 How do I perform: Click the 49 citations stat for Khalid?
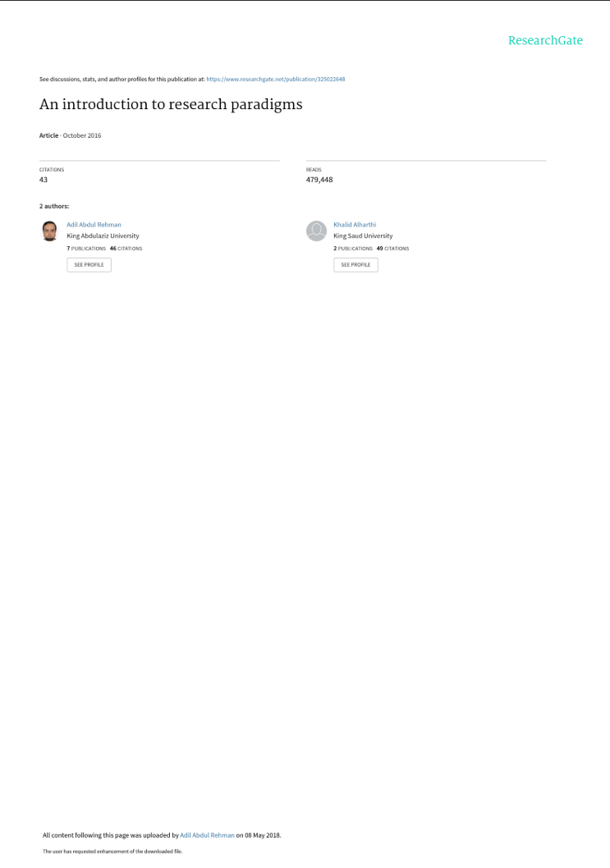[x=392, y=249]
